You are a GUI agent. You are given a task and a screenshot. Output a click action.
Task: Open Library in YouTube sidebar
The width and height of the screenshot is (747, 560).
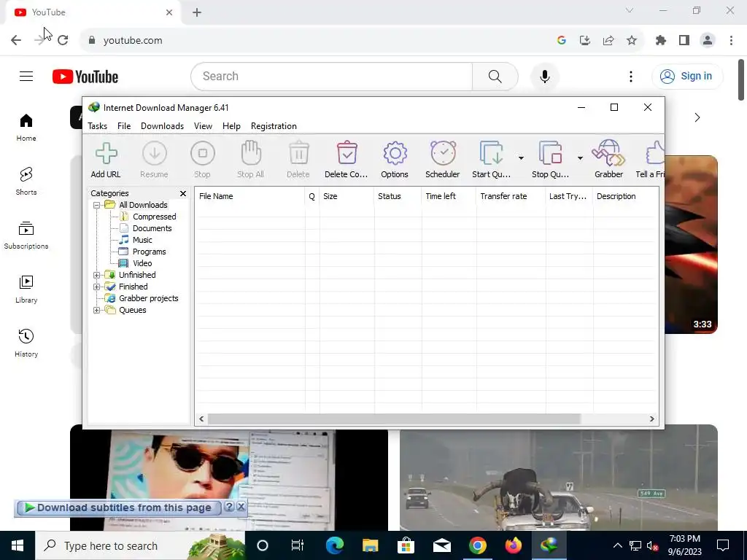tap(26, 289)
